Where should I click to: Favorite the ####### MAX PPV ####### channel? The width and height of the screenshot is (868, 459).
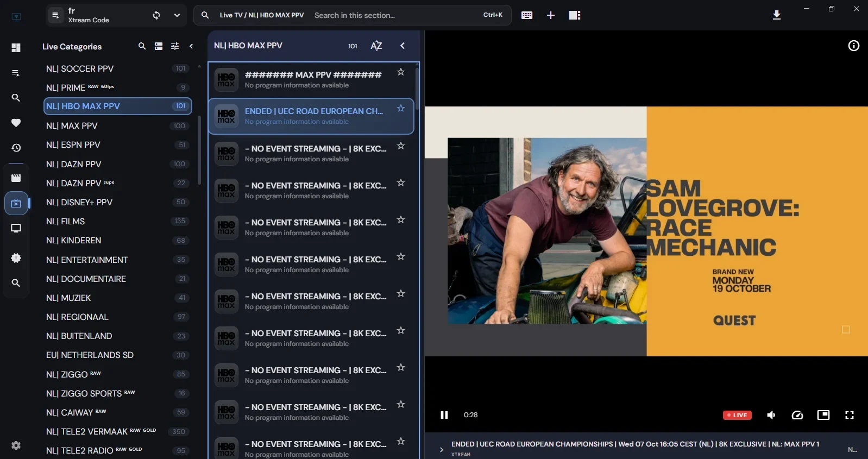click(401, 72)
